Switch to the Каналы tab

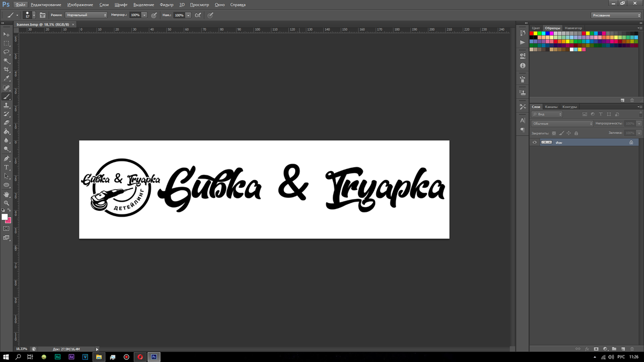[x=552, y=106]
